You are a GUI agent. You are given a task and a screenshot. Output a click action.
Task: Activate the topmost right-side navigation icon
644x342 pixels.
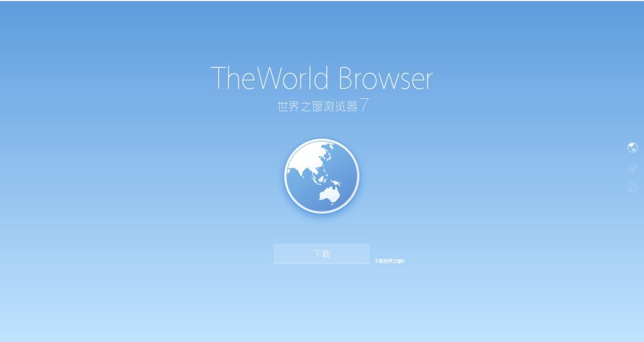coord(632,148)
